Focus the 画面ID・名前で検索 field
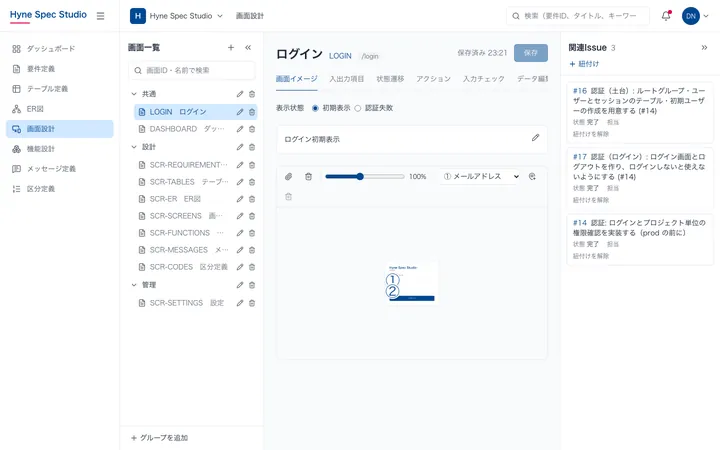Screen dimensions: 720x450 tap(192, 70)
